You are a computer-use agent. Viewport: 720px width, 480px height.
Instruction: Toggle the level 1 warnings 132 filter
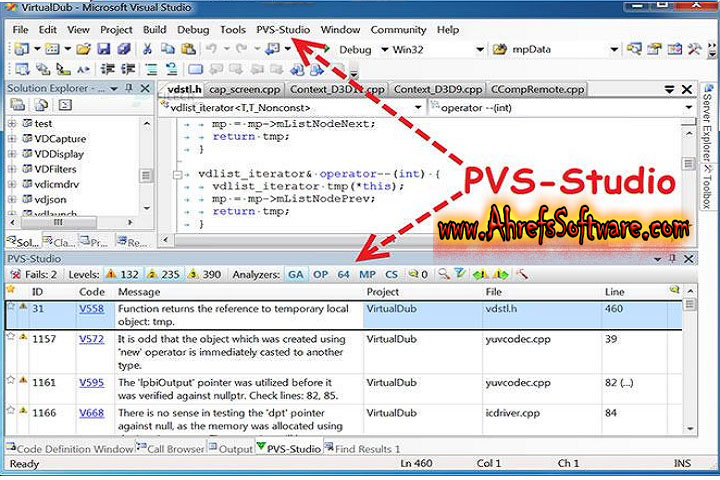[122, 273]
